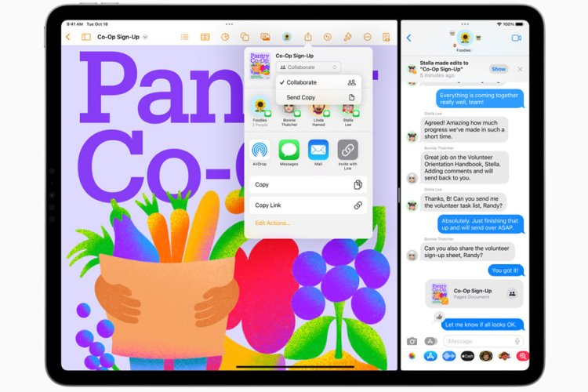
Task: Tap the Edit Actions link
Action: tap(273, 223)
